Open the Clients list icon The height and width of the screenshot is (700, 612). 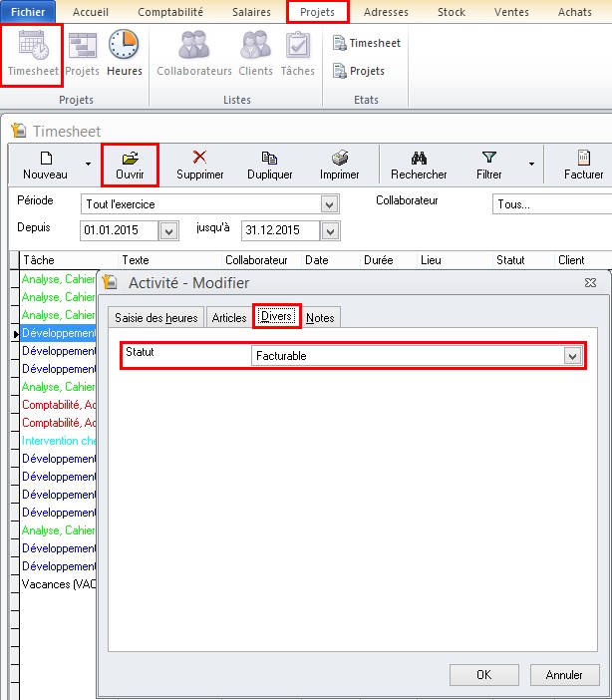(255, 54)
